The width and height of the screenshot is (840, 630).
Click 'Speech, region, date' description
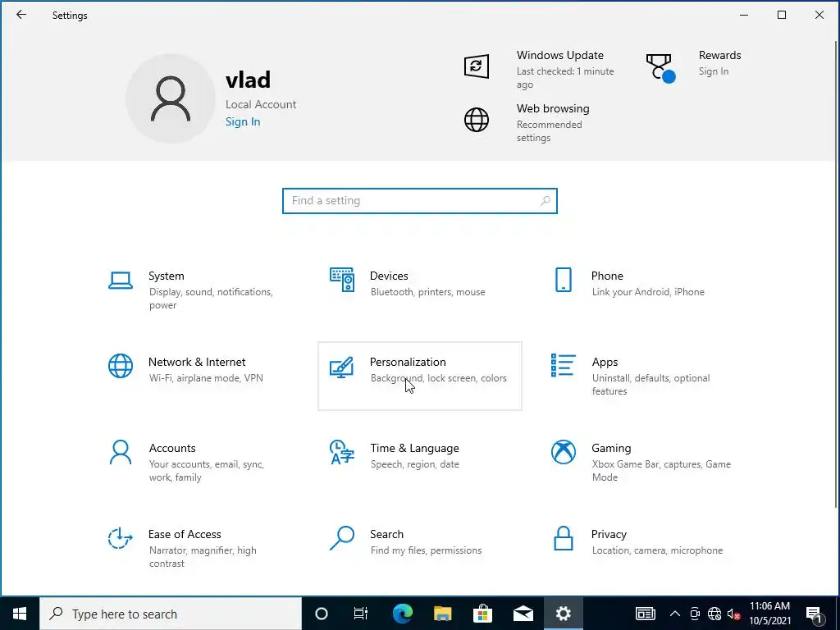coord(414,464)
